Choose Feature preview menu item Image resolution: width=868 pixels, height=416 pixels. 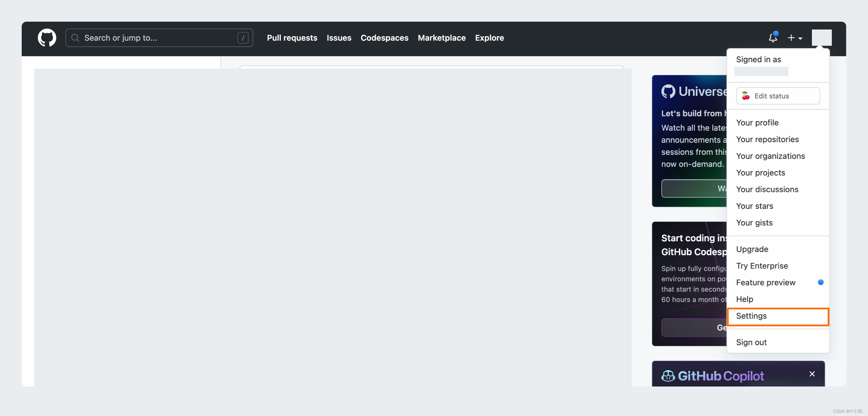tap(766, 282)
